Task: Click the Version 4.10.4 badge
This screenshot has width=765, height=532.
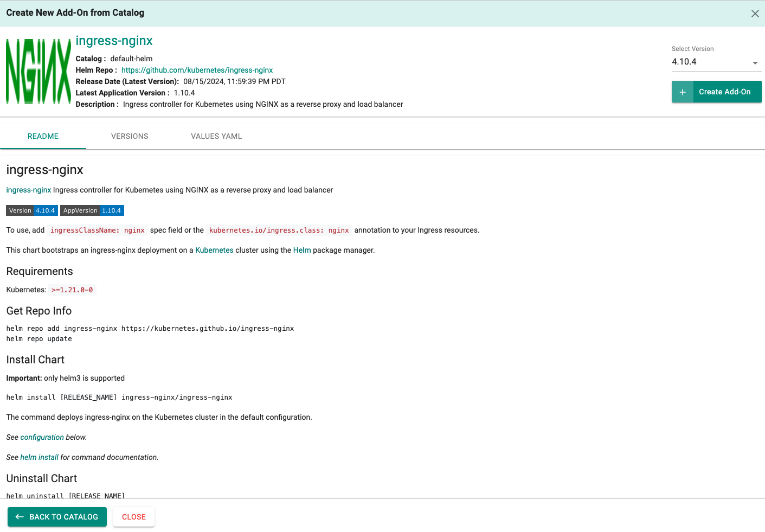Action: click(x=32, y=210)
